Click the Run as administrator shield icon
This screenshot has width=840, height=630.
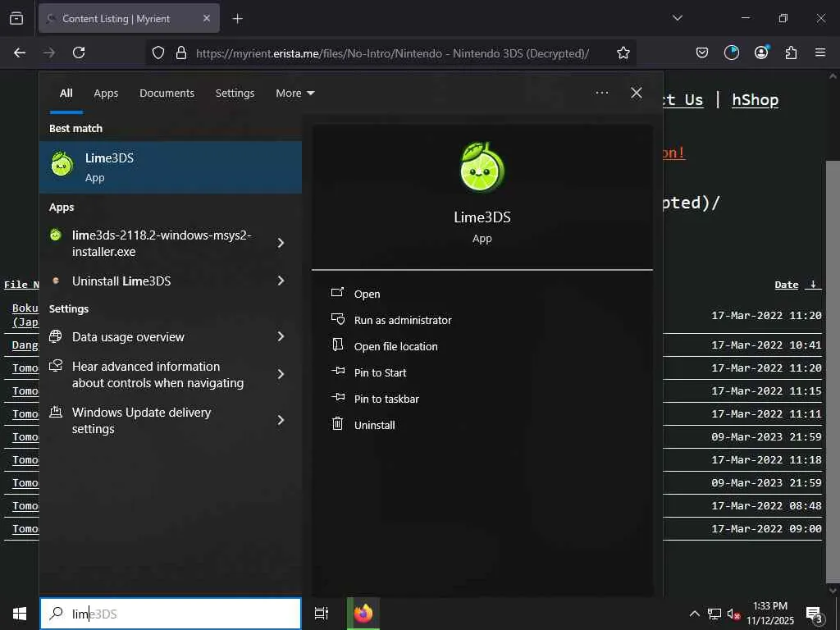click(337, 319)
